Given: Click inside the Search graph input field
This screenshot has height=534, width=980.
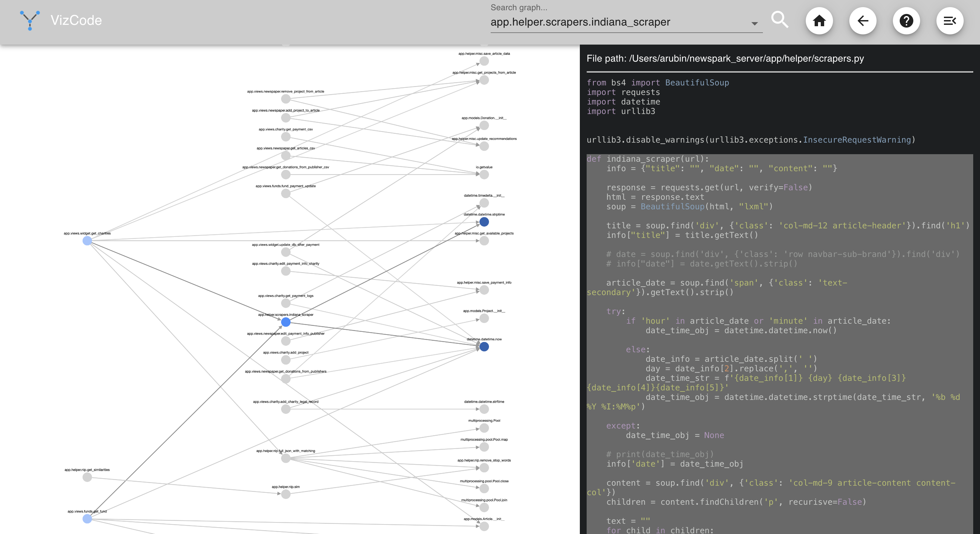Looking at the screenshot, I should coord(609,22).
